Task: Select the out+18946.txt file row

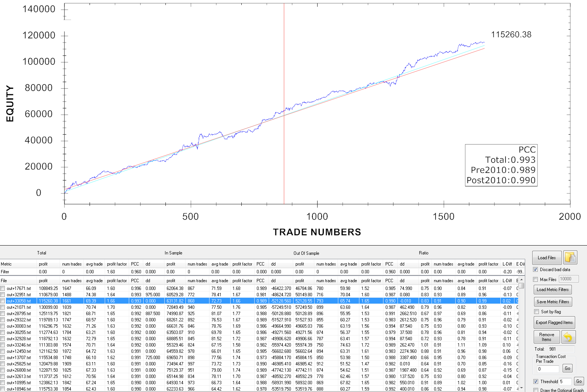Action: pos(259,389)
